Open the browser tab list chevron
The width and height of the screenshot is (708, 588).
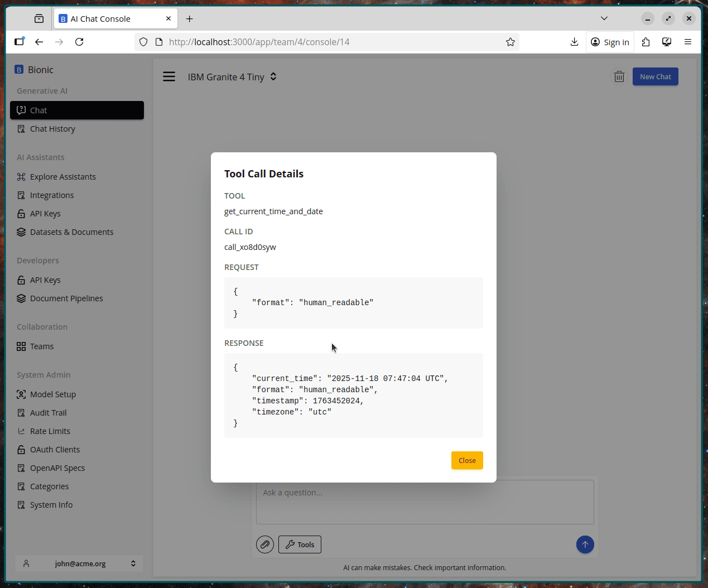coord(604,18)
